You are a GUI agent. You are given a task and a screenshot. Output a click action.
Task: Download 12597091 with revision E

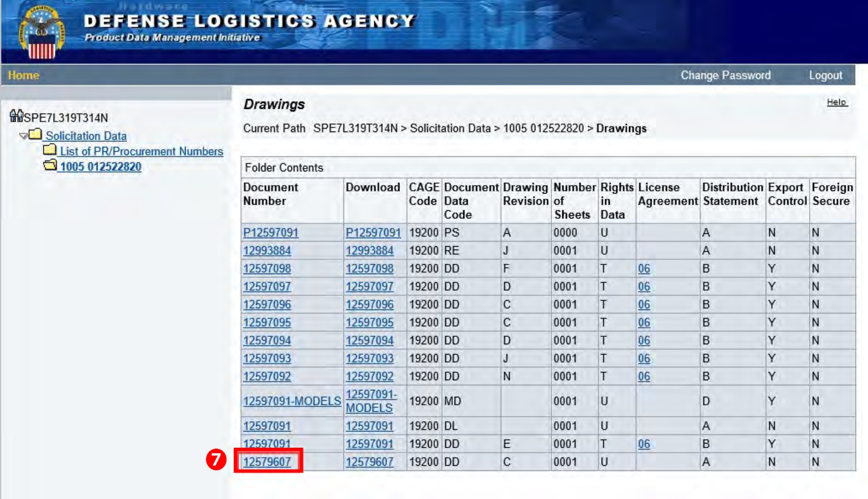[x=370, y=444]
